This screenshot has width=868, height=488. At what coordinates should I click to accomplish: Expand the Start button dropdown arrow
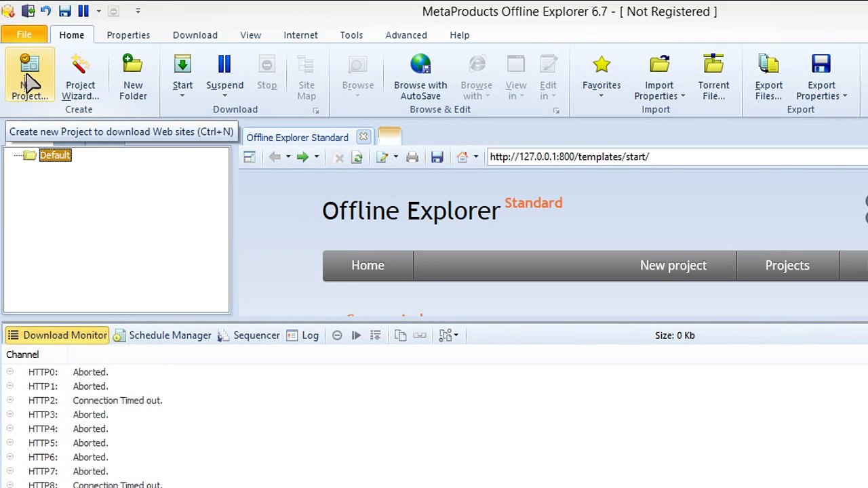pos(182,96)
